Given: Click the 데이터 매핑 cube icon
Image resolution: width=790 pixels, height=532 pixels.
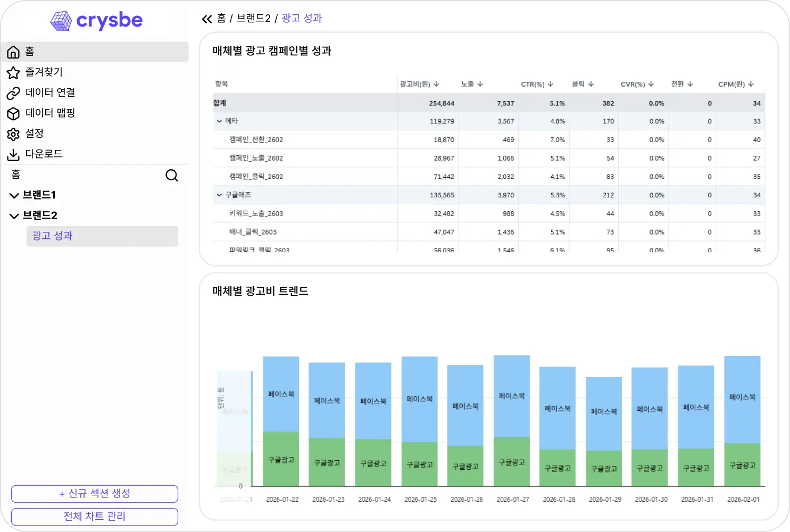Looking at the screenshot, I should [13, 113].
